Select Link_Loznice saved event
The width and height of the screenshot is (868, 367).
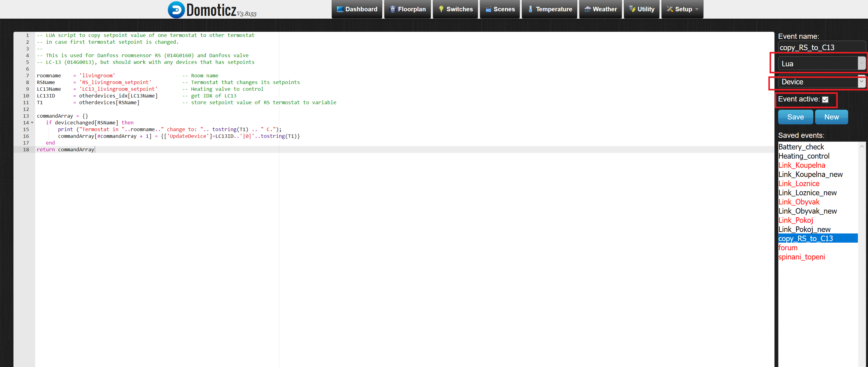tap(818, 184)
